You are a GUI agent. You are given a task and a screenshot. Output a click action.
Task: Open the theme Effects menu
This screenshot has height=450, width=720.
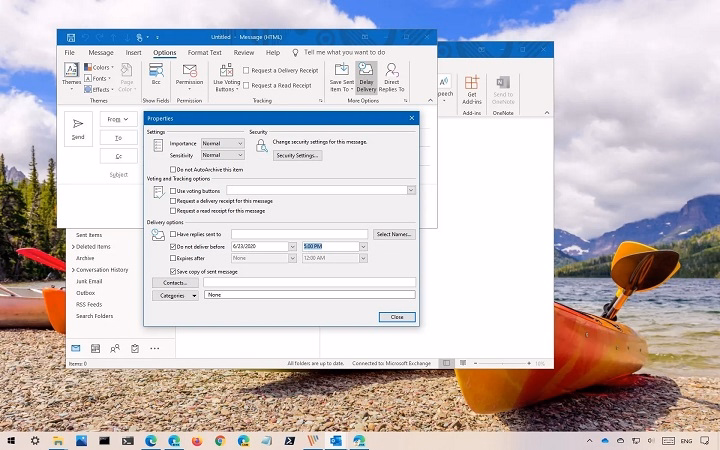[x=99, y=90]
